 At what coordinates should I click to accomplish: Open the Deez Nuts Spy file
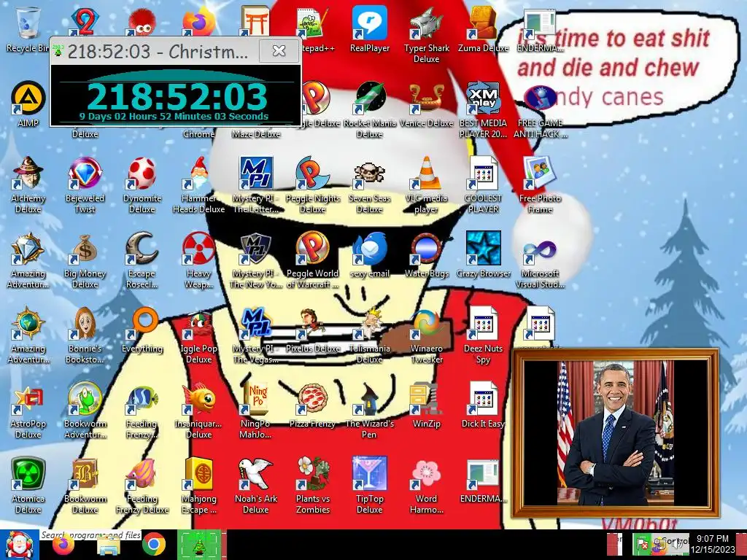(483, 336)
